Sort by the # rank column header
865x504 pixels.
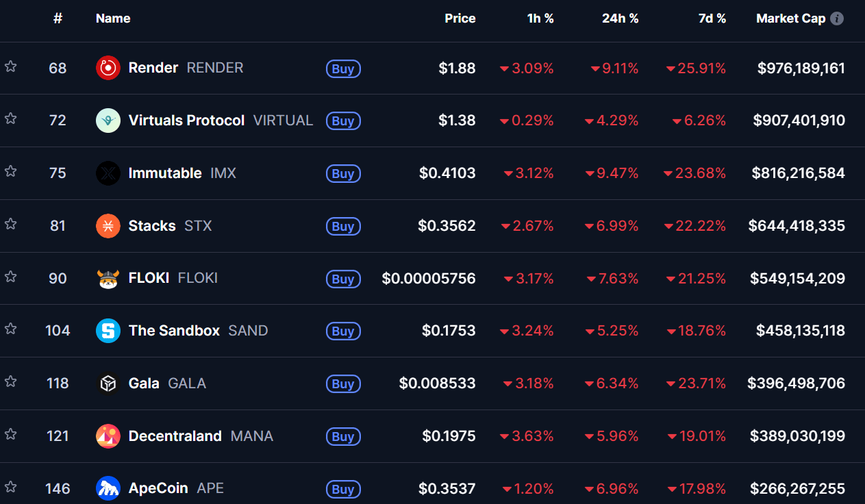tap(58, 18)
